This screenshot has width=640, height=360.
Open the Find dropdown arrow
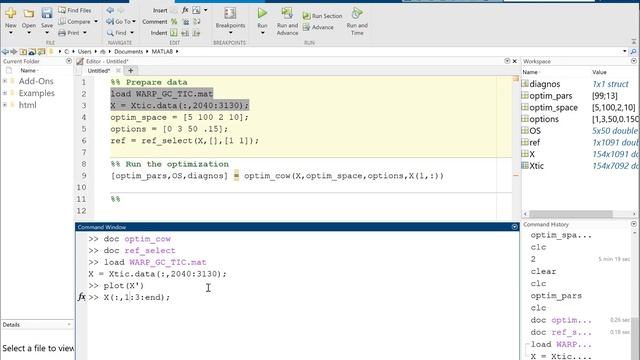click(x=132, y=33)
